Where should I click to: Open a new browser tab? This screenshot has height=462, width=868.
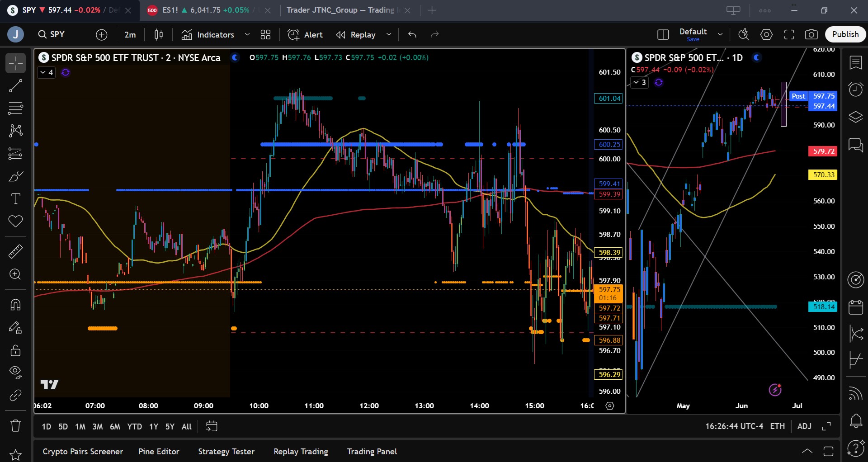(432, 10)
